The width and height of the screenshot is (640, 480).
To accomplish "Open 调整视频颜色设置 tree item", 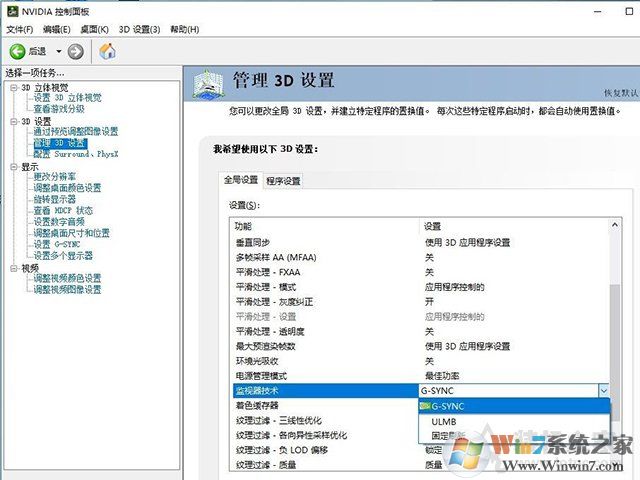I will (67, 278).
